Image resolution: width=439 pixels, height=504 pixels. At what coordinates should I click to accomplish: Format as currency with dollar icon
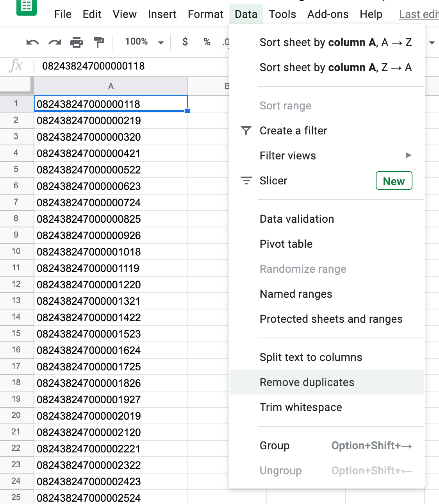coord(185,42)
